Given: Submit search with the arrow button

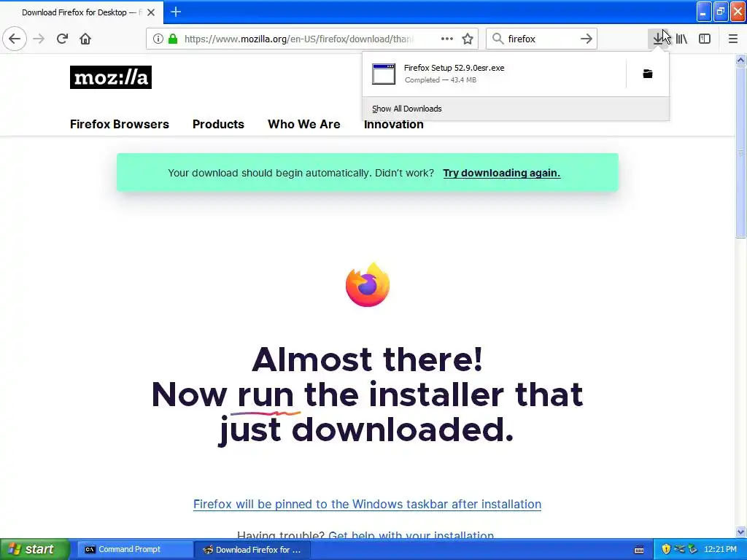Looking at the screenshot, I should point(586,39).
